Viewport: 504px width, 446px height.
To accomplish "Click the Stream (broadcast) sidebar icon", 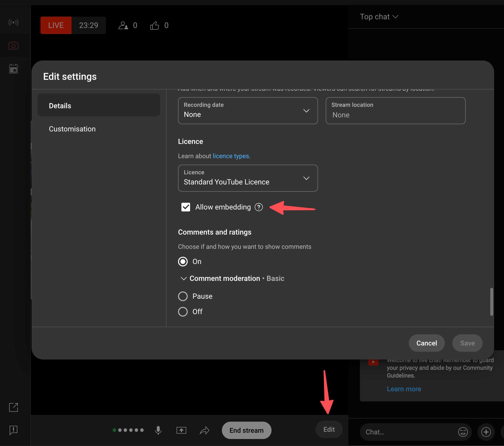I will [x=13, y=22].
